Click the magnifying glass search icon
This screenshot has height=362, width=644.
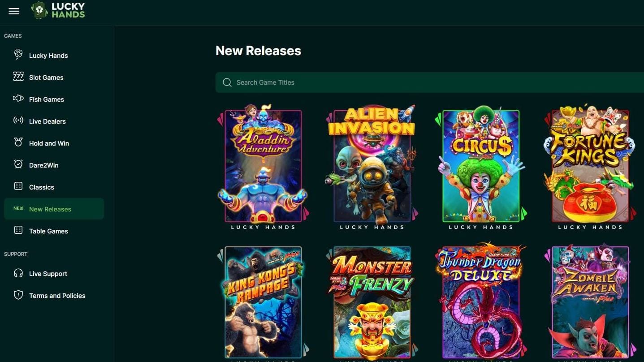pos(227,82)
